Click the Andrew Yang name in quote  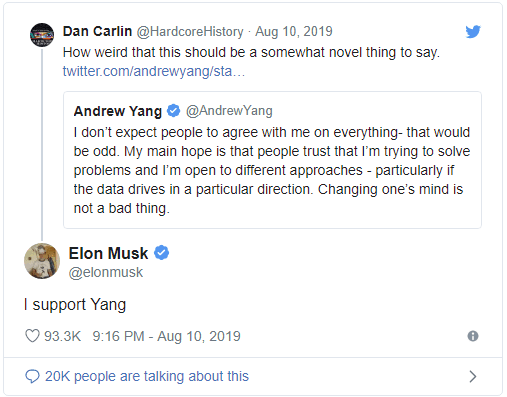[118, 111]
